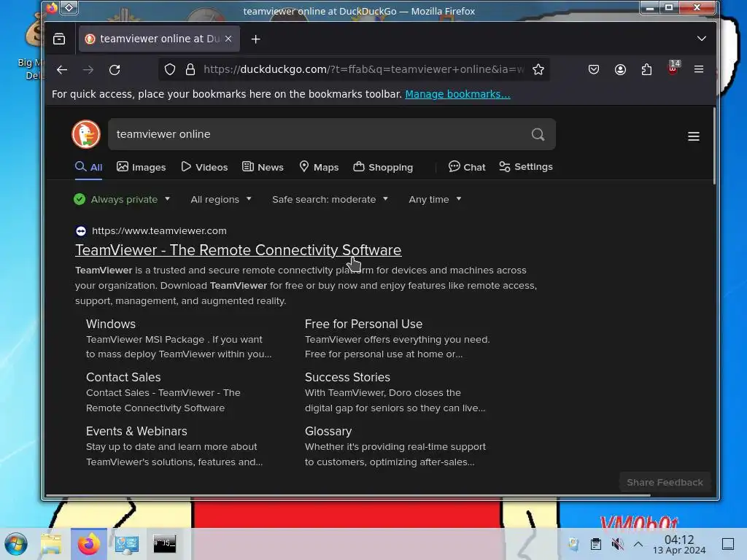747x560 pixels.
Task: Click the padlock site information icon
Action: tap(190, 69)
